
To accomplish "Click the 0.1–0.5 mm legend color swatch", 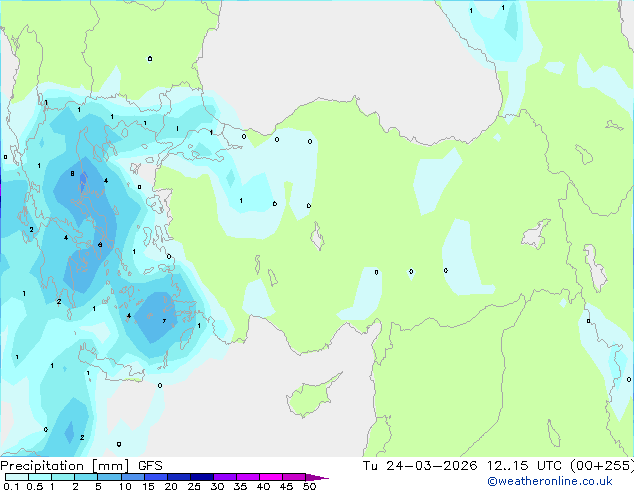I will (17, 477).
